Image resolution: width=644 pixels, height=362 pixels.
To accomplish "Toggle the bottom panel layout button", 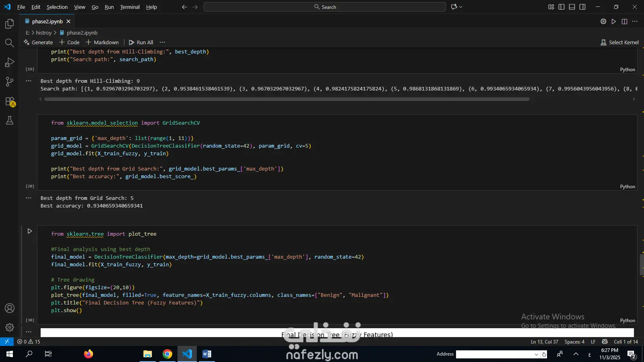I will tap(572, 7).
